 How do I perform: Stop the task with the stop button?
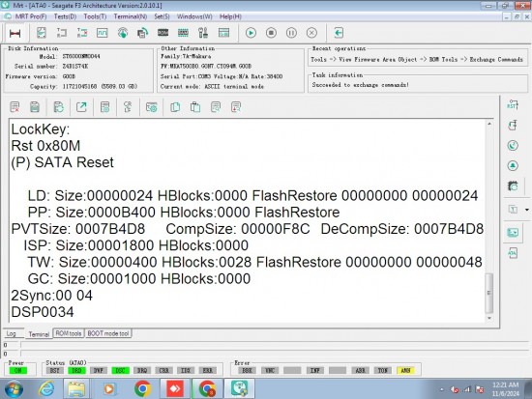(x=271, y=33)
